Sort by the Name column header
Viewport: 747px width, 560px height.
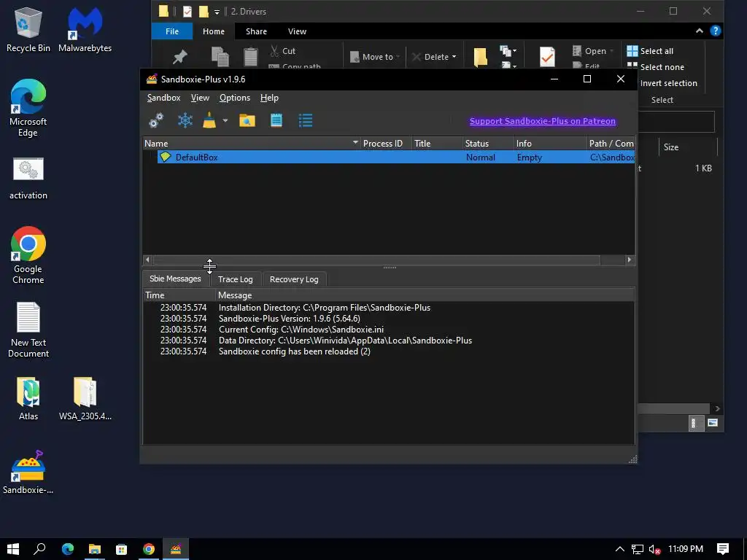[252, 144]
